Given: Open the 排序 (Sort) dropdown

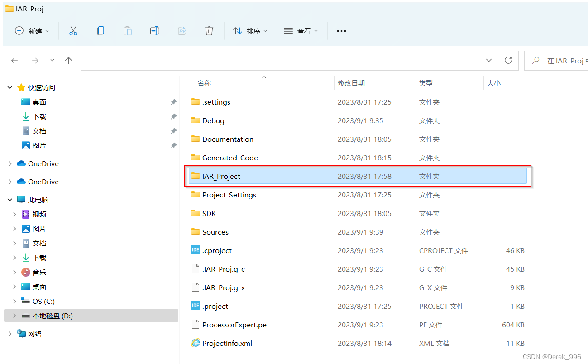Looking at the screenshot, I should [x=250, y=31].
